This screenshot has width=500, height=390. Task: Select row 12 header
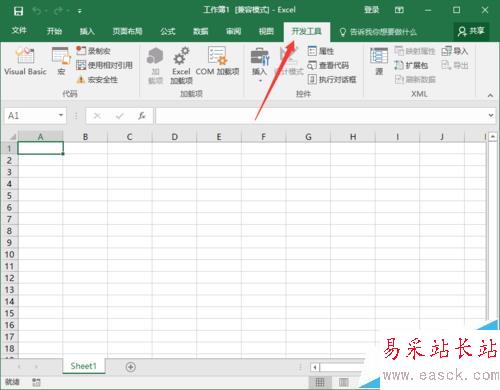pyautogui.click(x=9, y=278)
